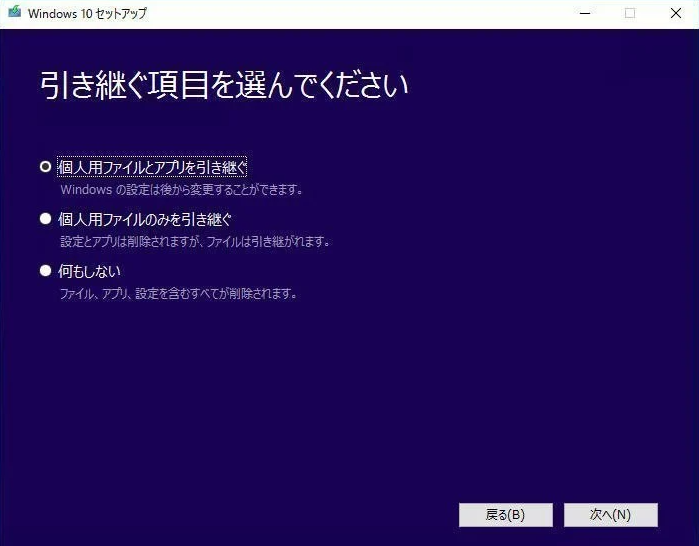
Task: Click the label 何もしない
Action: tap(89, 271)
